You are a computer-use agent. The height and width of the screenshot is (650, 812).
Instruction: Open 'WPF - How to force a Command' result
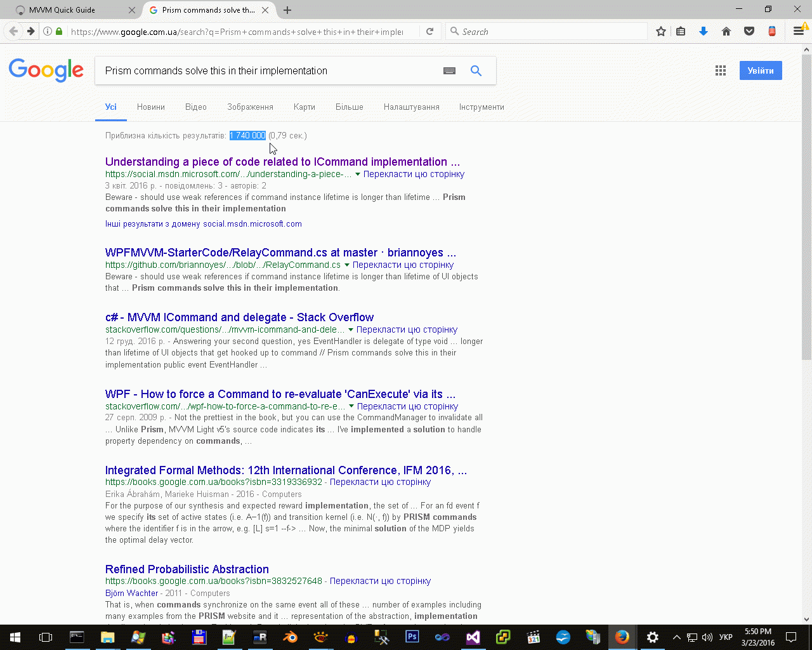coord(280,394)
